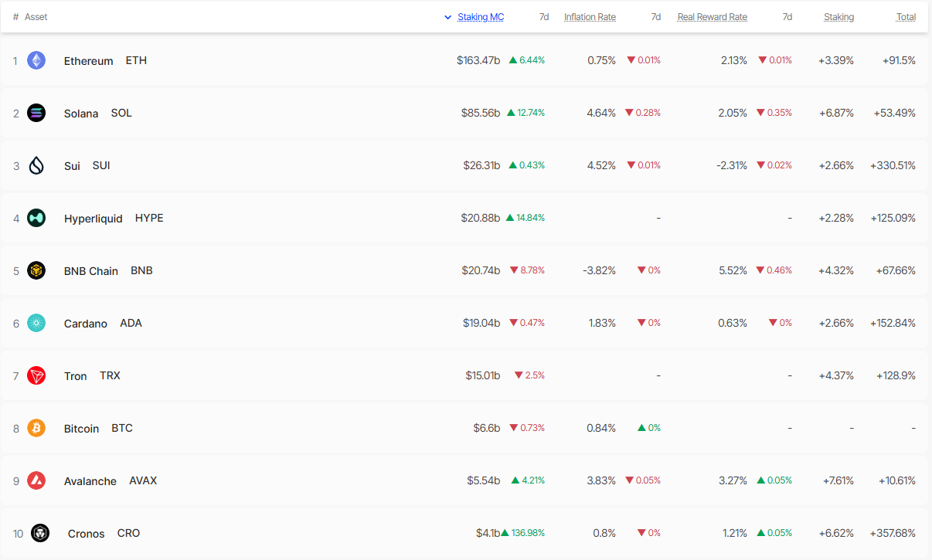Click Solana 12.74% seven-day change
This screenshot has width=932, height=560.
[x=526, y=113]
